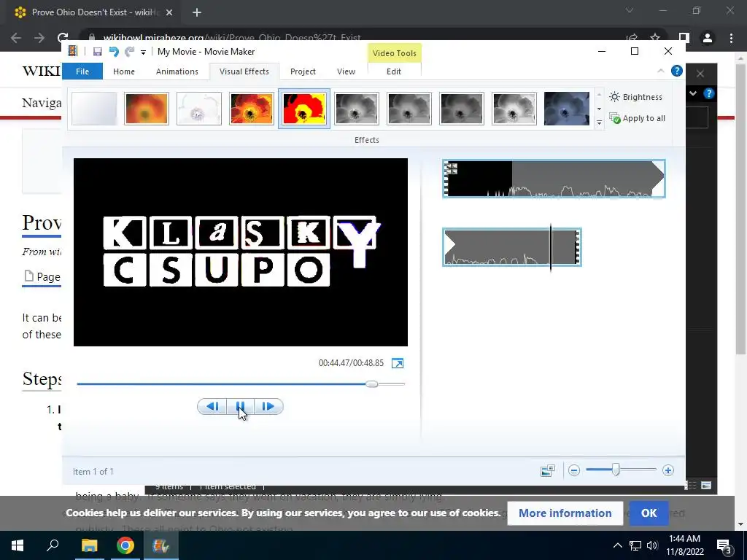Screen dimensions: 747x560
Task: Click the zoom out minus button
Action: tap(574, 470)
